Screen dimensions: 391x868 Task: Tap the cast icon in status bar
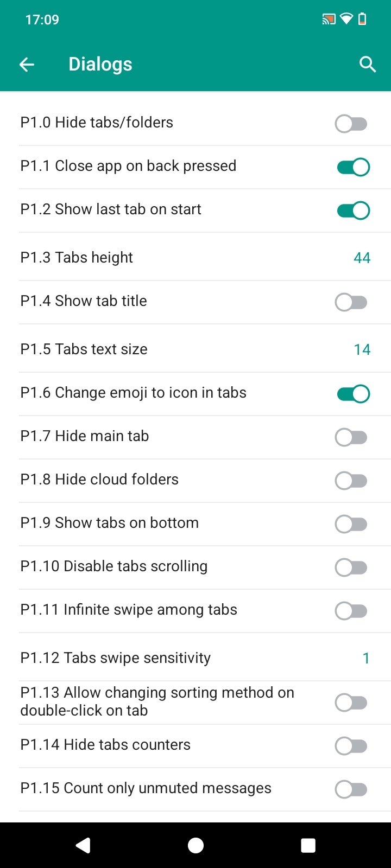[329, 20]
